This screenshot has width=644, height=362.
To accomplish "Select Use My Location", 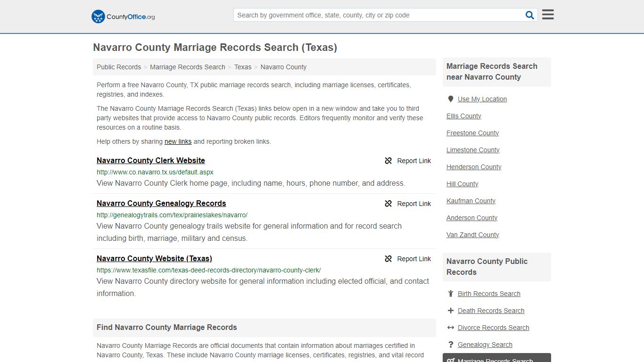I will 482,99.
